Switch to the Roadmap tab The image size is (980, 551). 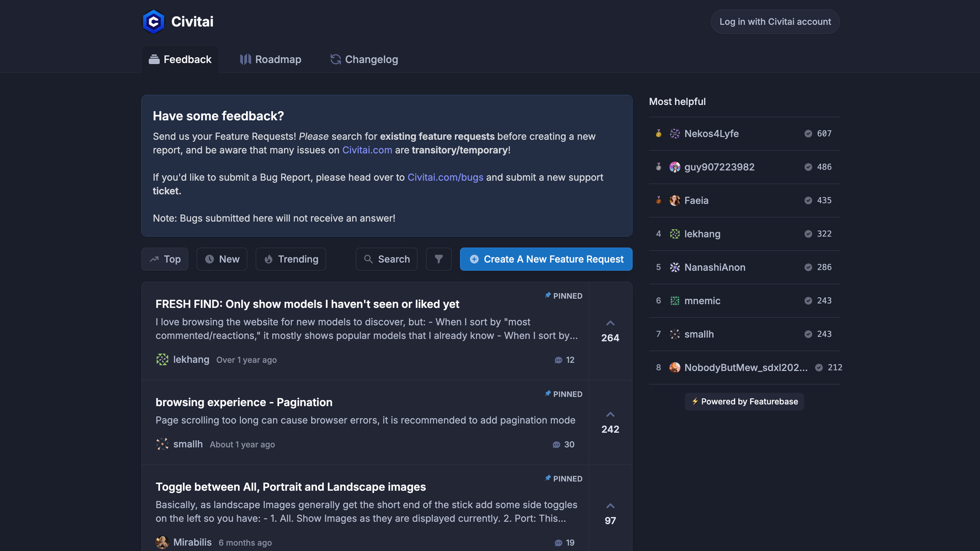click(x=270, y=59)
